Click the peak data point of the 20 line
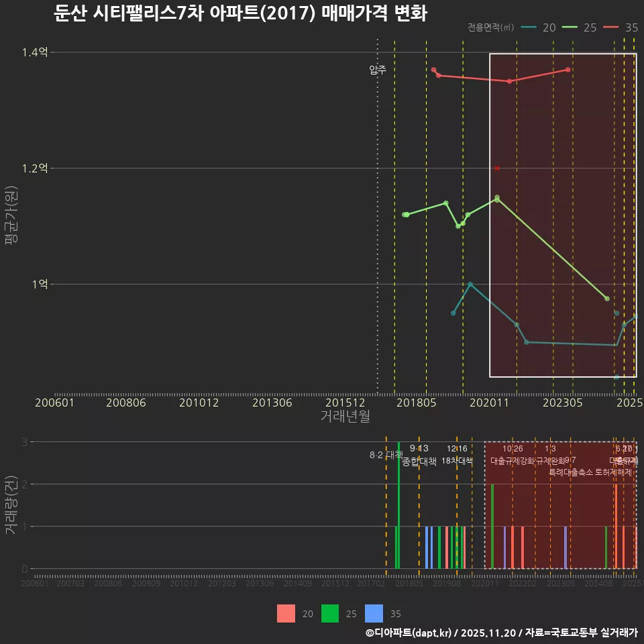 coord(471,284)
